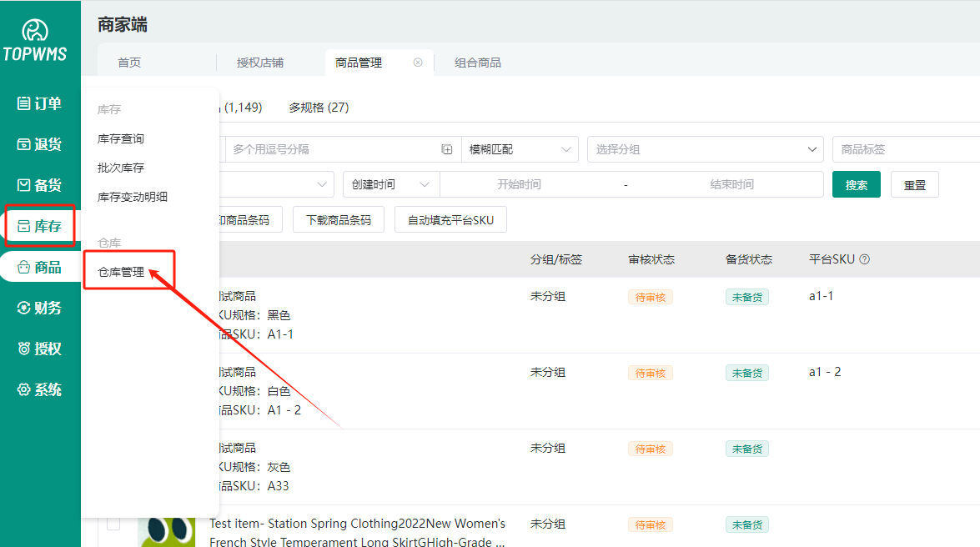Click the 下载商品条码 button
980x547 pixels.
point(339,219)
